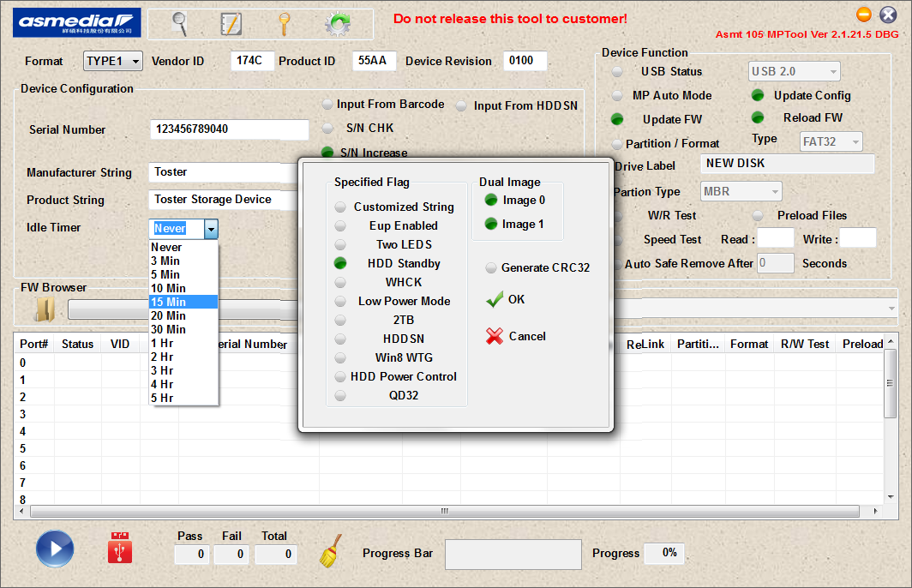
Task: Toggle Dual Image Image 1
Action: pyautogui.click(x=491, y=224)
